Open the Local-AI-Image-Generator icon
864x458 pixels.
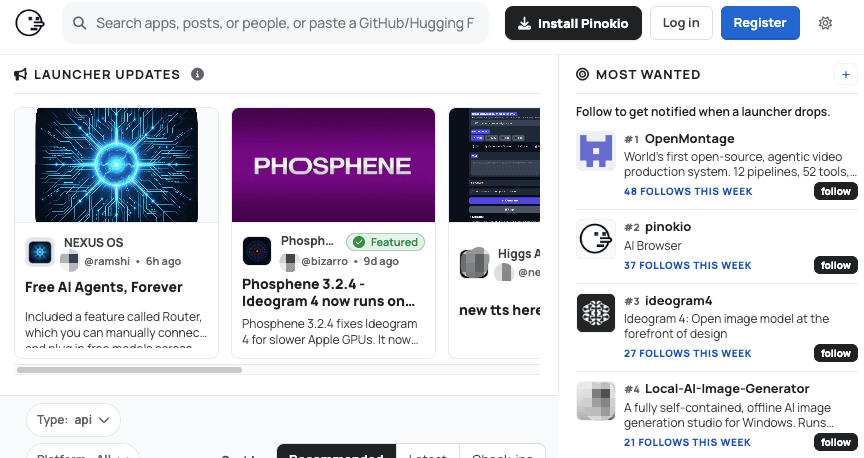click(596, 401)
